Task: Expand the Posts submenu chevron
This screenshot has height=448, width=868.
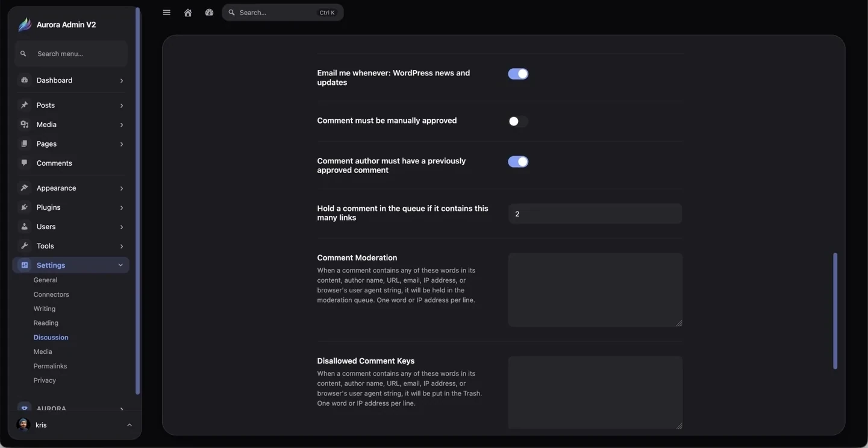Action: coord(122,106)
